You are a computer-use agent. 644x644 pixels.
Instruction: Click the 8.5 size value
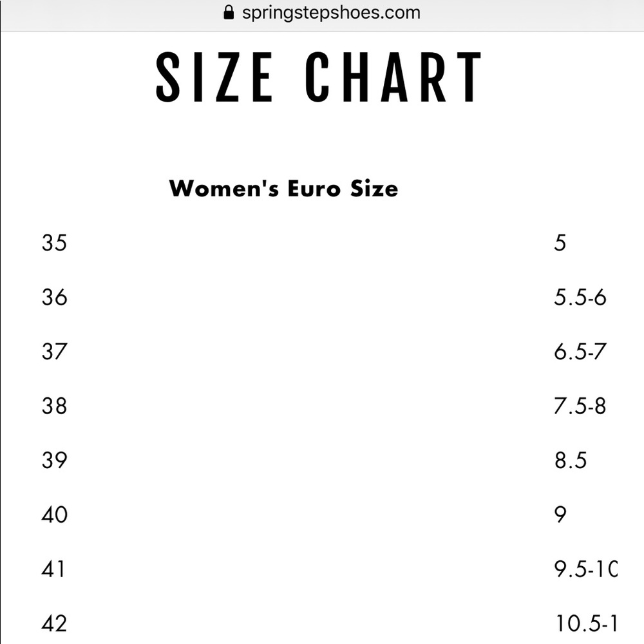[571, 460]
